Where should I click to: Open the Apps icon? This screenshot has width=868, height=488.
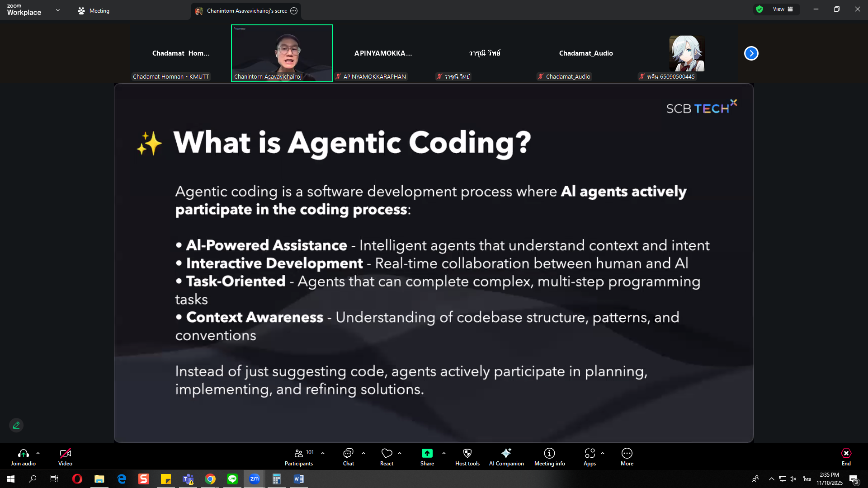[590, 456]
